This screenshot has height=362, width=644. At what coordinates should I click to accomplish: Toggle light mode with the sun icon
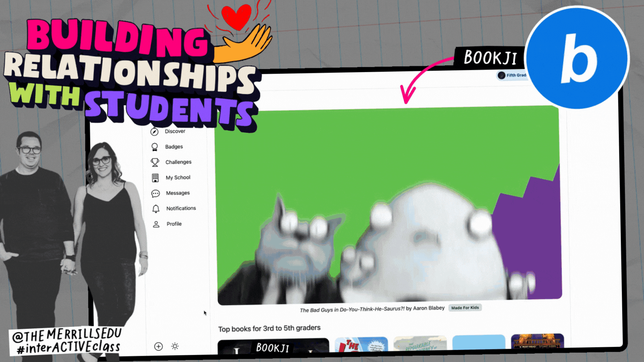pos(175,346)
